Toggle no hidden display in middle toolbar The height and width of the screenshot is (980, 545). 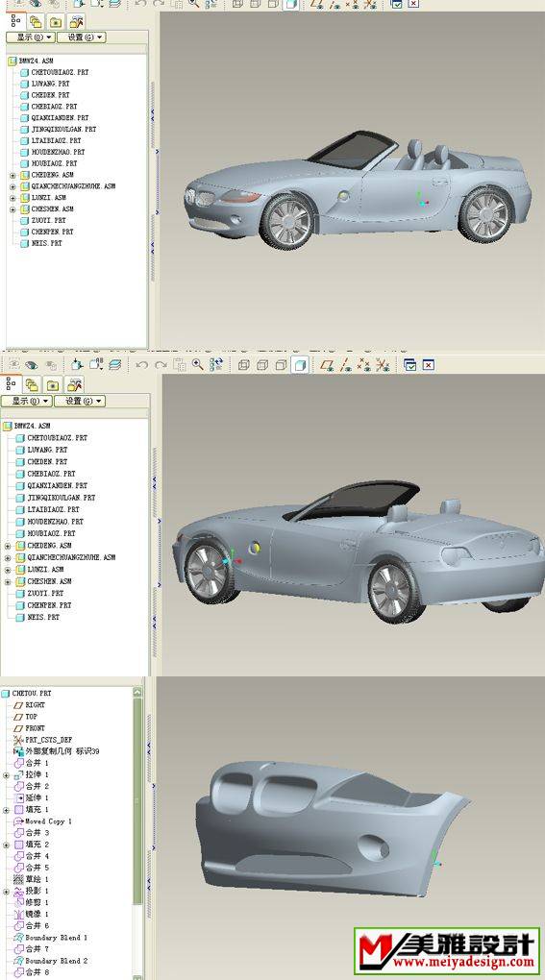pyautogui.click(x=282, y=364)
